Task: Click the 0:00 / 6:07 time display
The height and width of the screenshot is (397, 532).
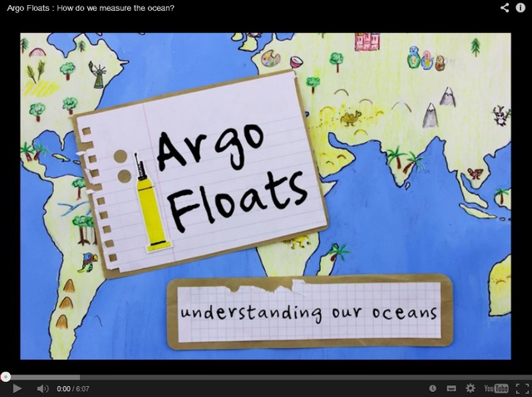Action: (73, 389)
